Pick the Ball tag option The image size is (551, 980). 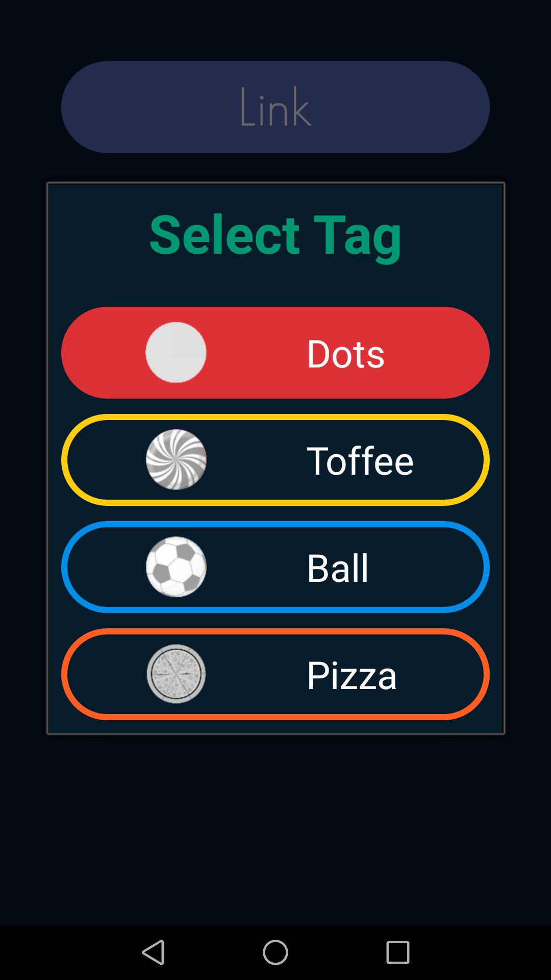275,567
